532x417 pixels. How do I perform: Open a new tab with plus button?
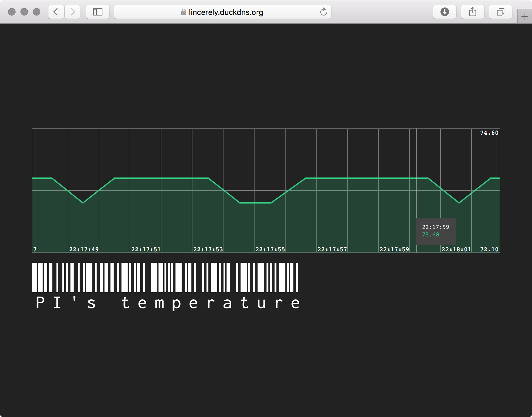click(525, 16)
